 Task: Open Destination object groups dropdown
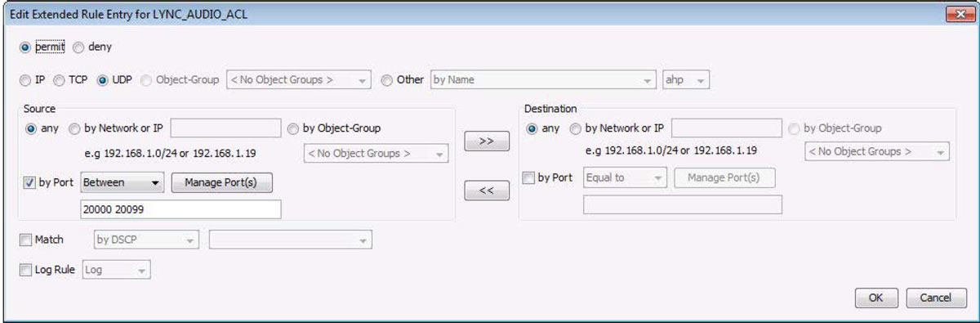877,152
